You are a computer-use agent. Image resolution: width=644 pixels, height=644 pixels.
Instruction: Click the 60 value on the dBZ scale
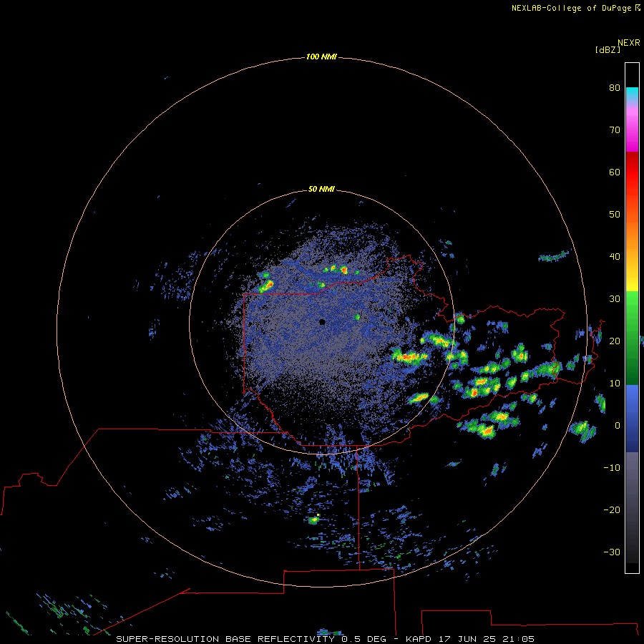[615, 172]
